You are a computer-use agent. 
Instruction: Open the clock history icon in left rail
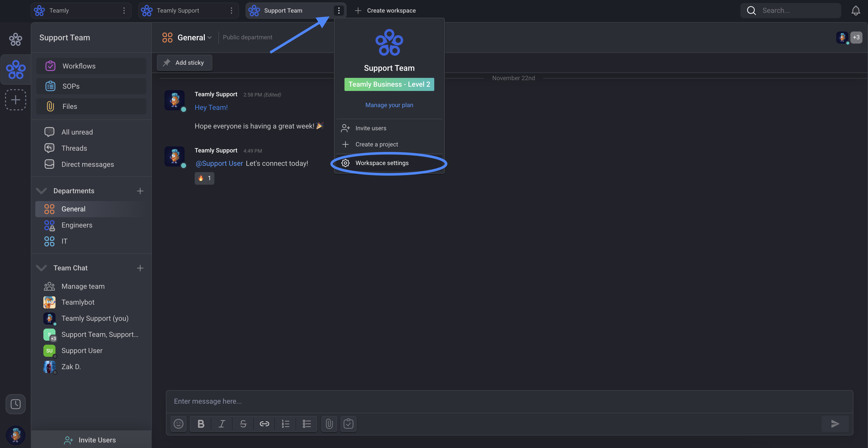point(15,404)
